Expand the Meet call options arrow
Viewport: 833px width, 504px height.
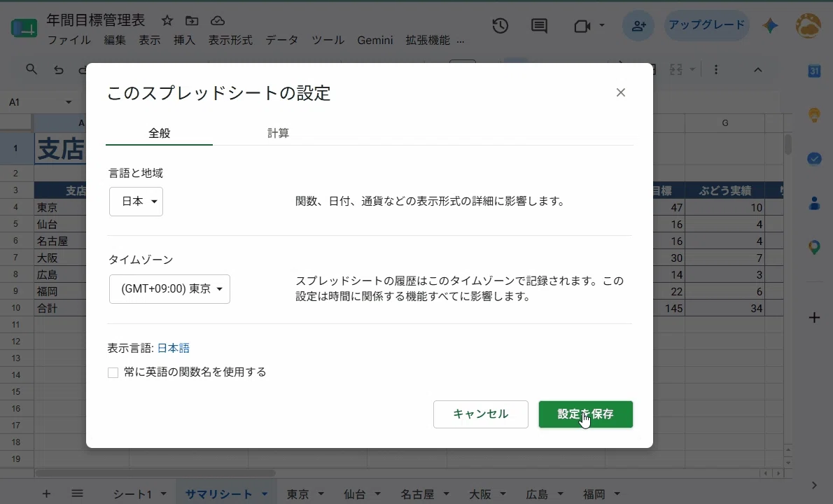point(602,25)
